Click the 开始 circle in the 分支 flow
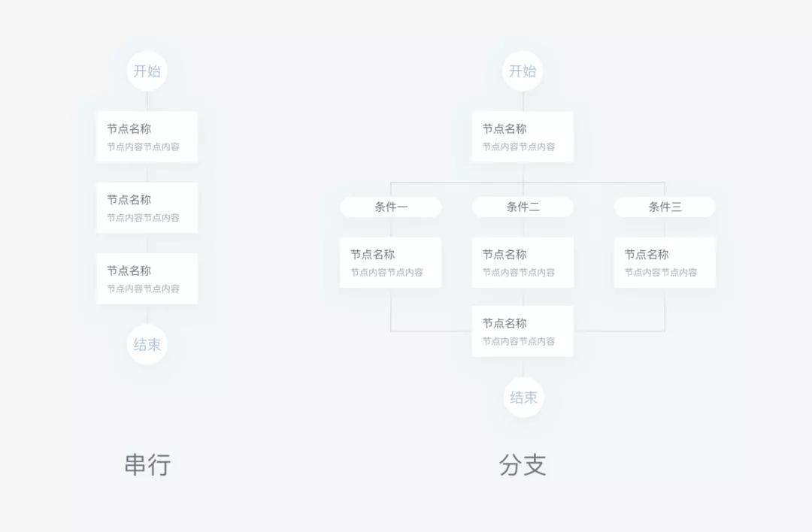The image size is (812, 532). click(x=523, y=71)
